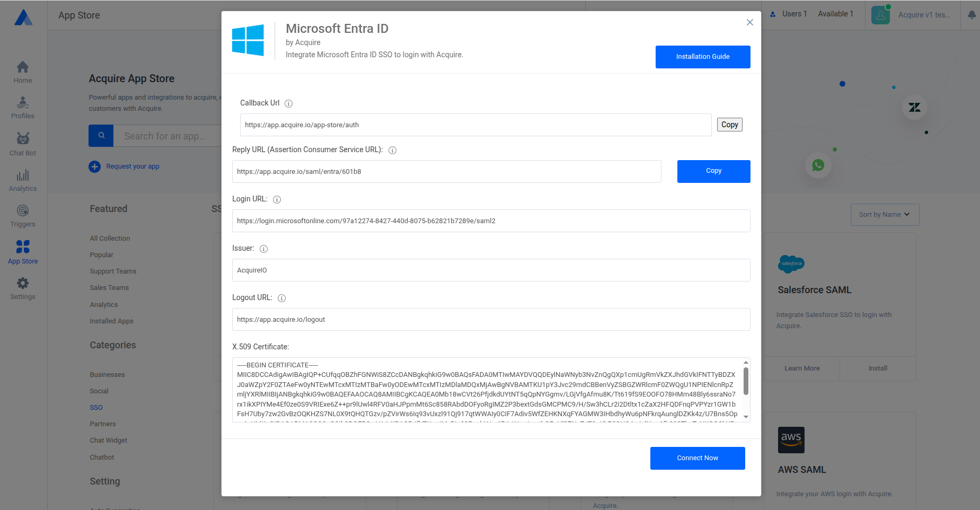Click info icon beside Login URL label
Image resolution: width=980 pixels, height=510 pixels.
[277, 200]
